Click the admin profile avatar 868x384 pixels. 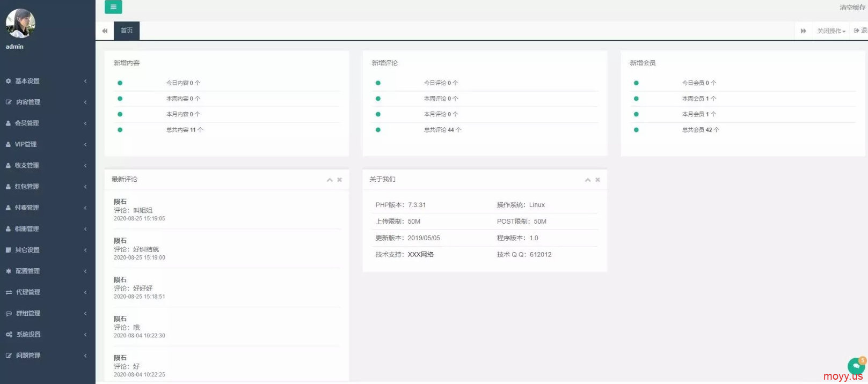20,24
